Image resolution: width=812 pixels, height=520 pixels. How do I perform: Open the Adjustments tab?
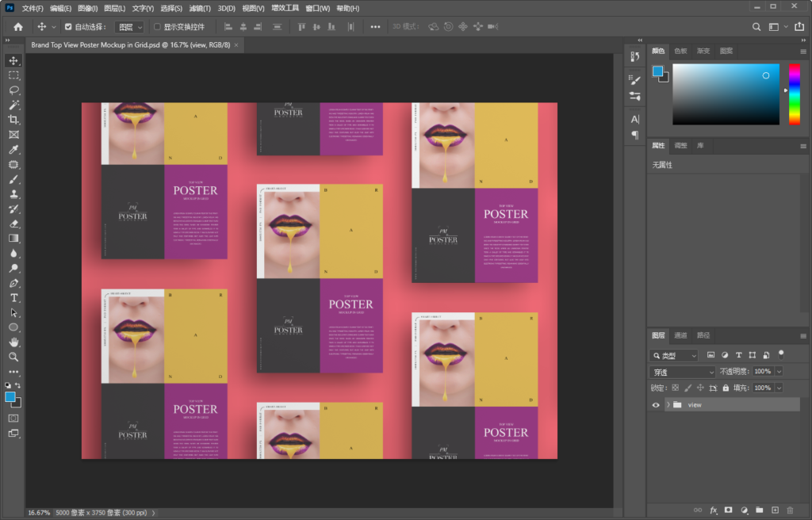click(x=680, y=146)
